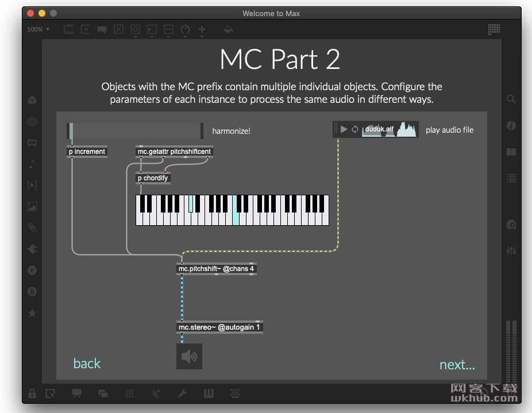Open the split-columns inspector icon on right
532x413 pixels.
coord(511,152)
